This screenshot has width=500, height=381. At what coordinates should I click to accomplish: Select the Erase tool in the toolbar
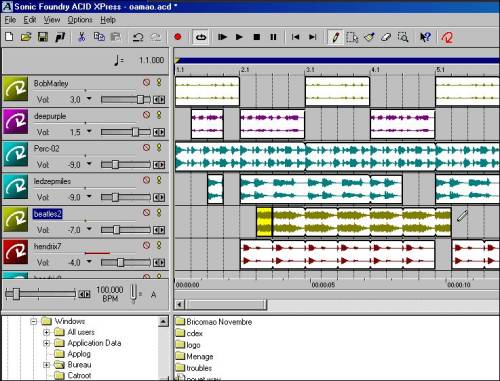(x=386, y=37)
